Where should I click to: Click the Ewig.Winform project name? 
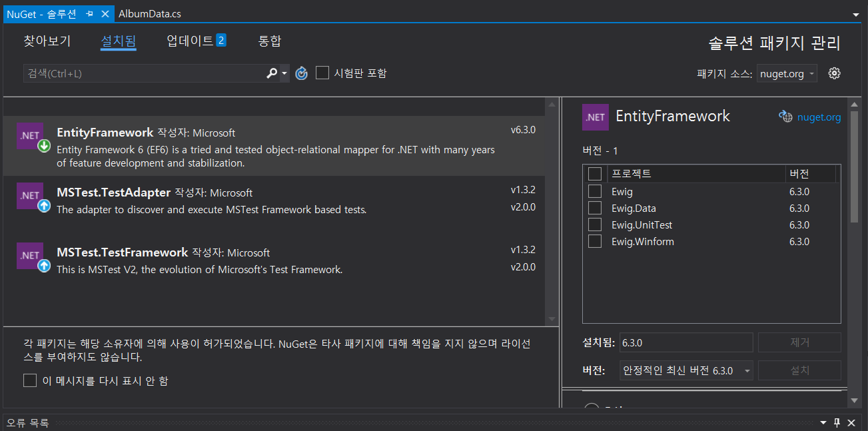pyautogui.click(x=643, y=242)
